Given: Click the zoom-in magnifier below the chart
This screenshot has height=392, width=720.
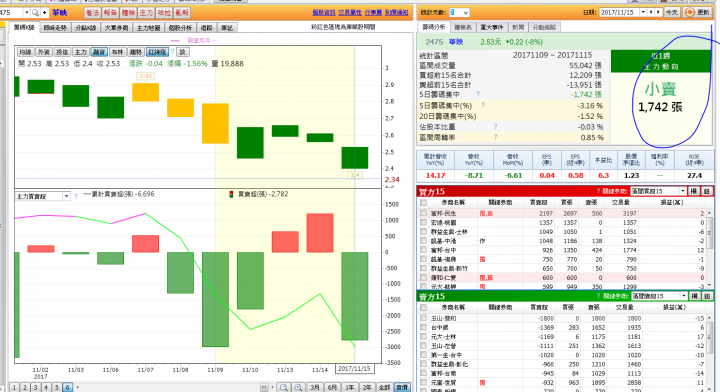Looking at the screenshot, I should (x=298, y=387).
